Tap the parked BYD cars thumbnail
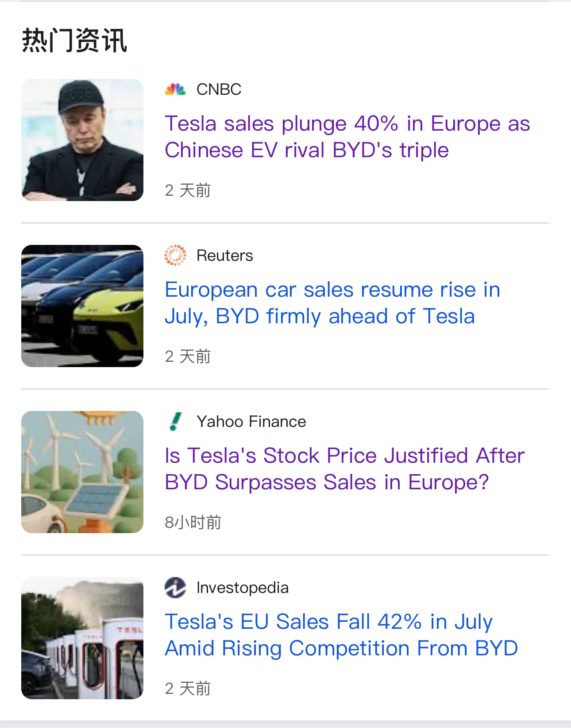This screenshot has width=571, height=728. click(x=82, y=306)
